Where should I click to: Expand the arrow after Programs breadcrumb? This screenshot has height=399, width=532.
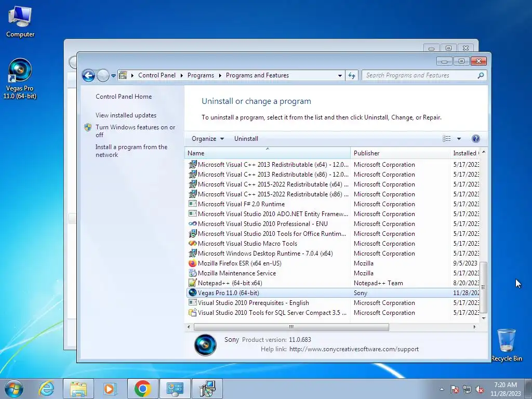pyautogui.click(x=220, y=75)
